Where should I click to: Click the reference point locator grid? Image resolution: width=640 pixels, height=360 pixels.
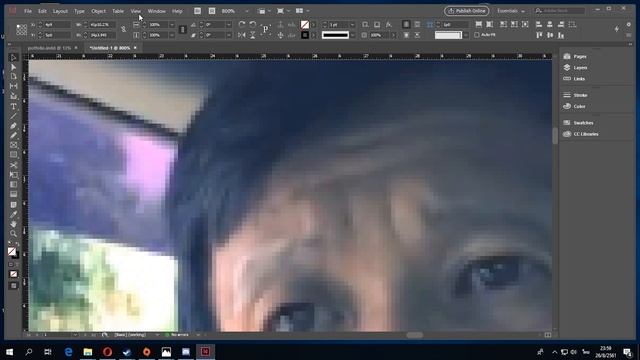click(x=22, y=30)
